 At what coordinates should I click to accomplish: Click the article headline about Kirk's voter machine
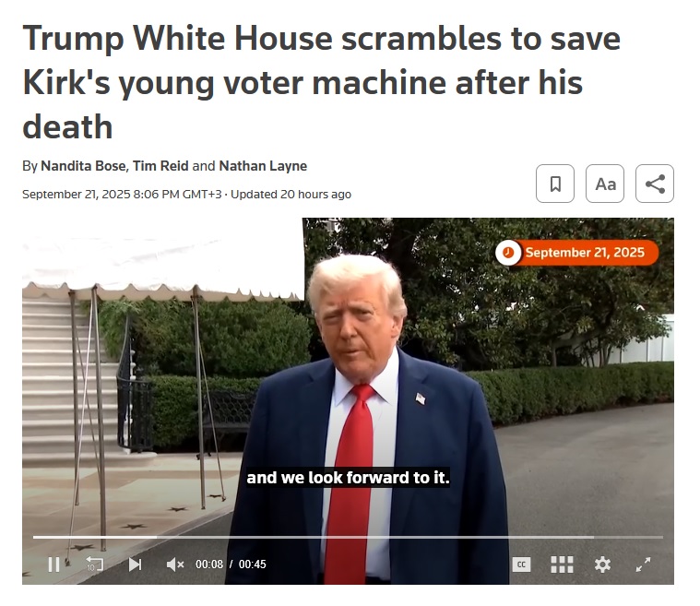click(x=322, y=82)
